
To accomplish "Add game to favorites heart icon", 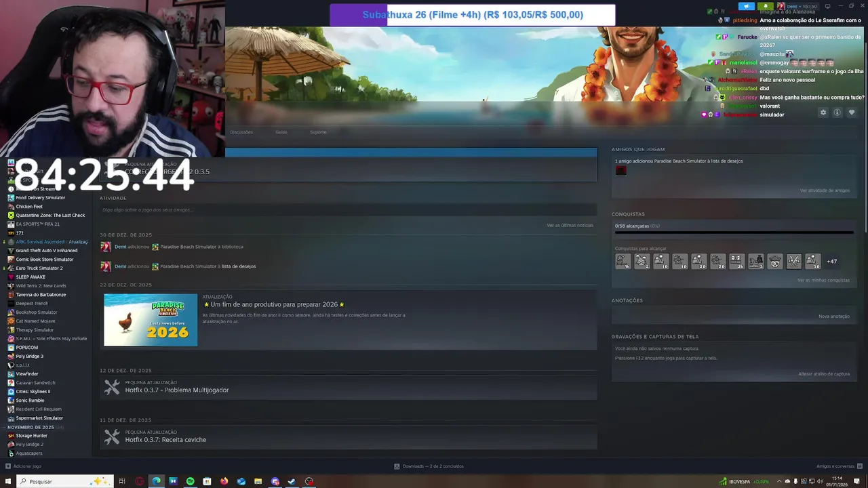I will (x=852, y=113).
